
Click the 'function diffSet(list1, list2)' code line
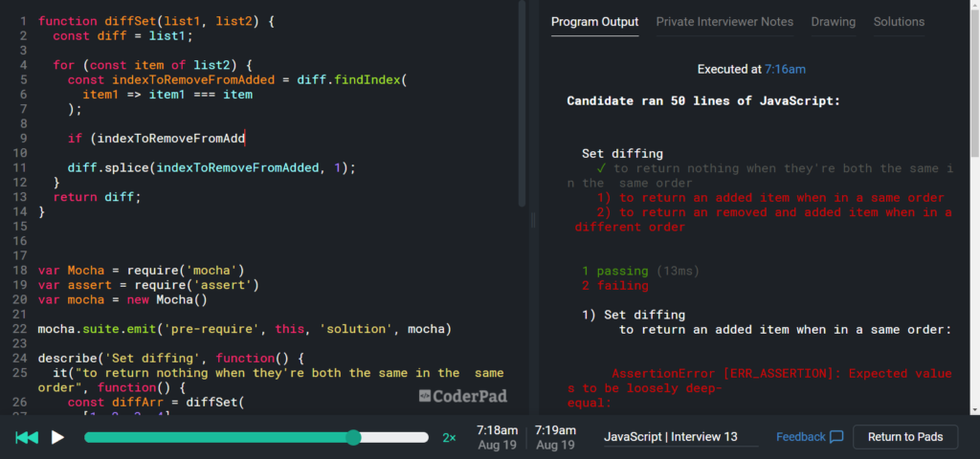pos(156,21)
